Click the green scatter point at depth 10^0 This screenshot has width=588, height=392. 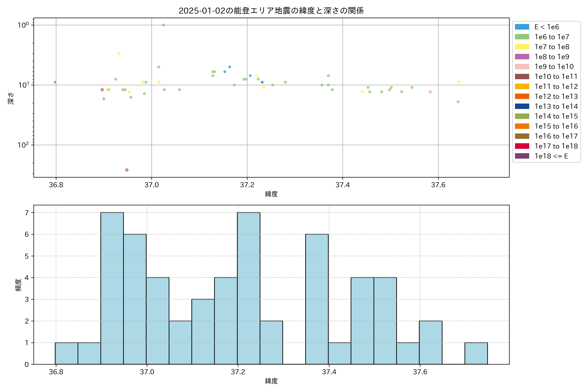click(163, 25)
